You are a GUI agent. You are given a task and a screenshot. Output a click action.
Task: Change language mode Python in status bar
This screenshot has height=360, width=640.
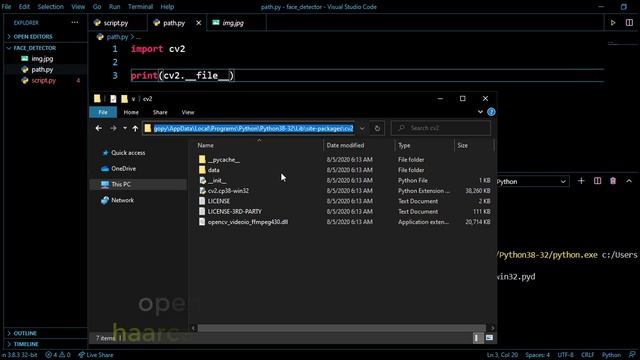611,355
